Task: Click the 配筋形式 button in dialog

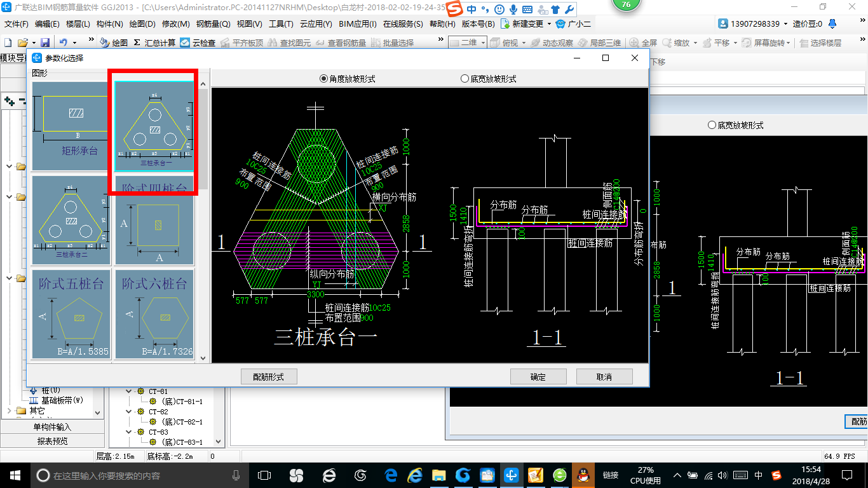Action: tap(269, 377)
